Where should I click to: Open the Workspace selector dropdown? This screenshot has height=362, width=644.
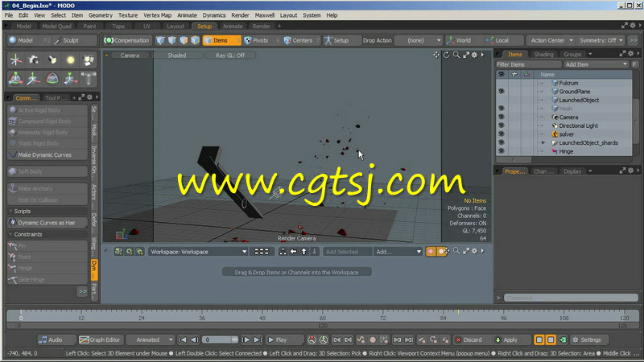[x=198, y=252]
